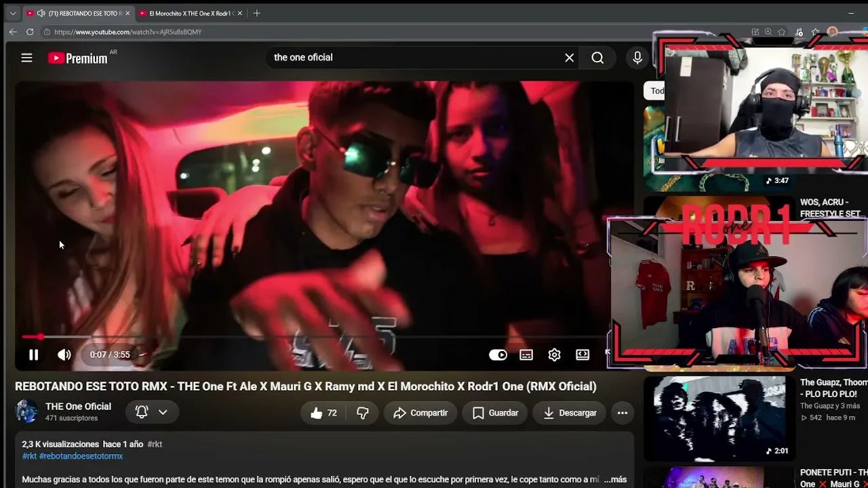868x488 pixels.
Task: Open the #rebotandoesetotormx hashtag link
Action: tap(81, 456)
